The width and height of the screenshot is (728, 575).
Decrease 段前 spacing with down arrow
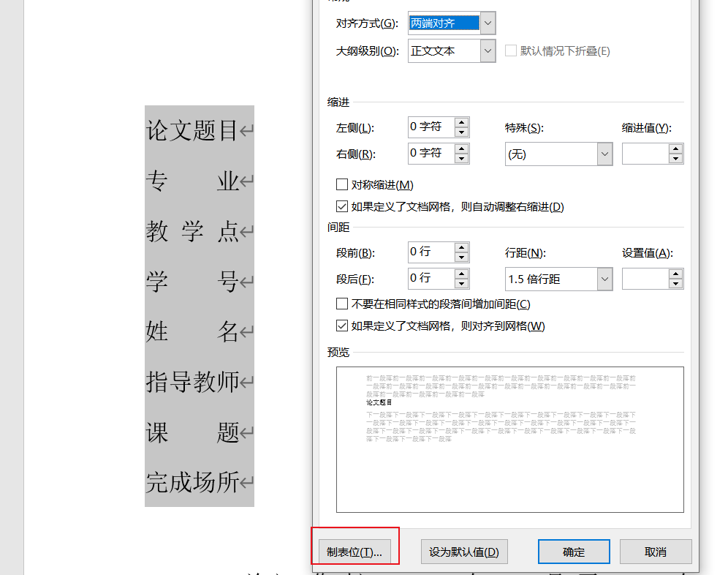tap(461, 257)
